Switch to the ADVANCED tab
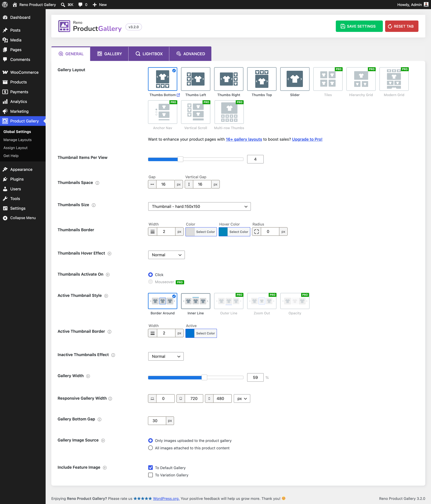Screen dimensions: 431x504 tap(190, 54)
